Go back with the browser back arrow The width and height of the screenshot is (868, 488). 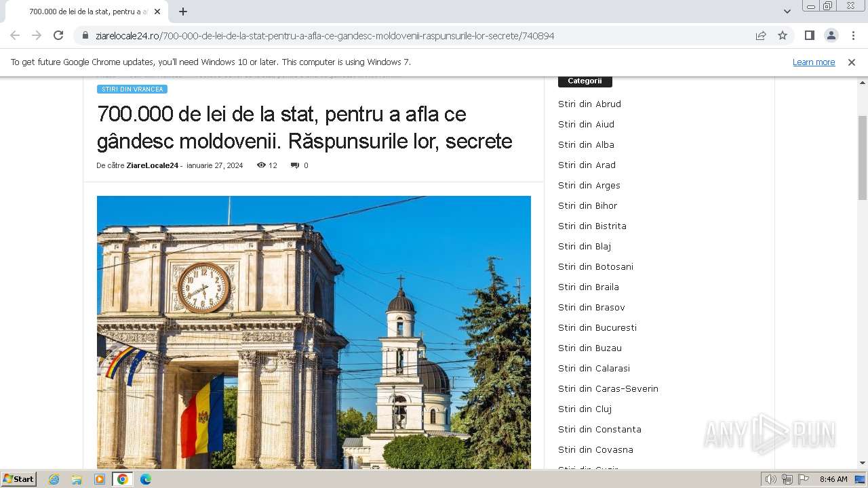tap(15, 35)
